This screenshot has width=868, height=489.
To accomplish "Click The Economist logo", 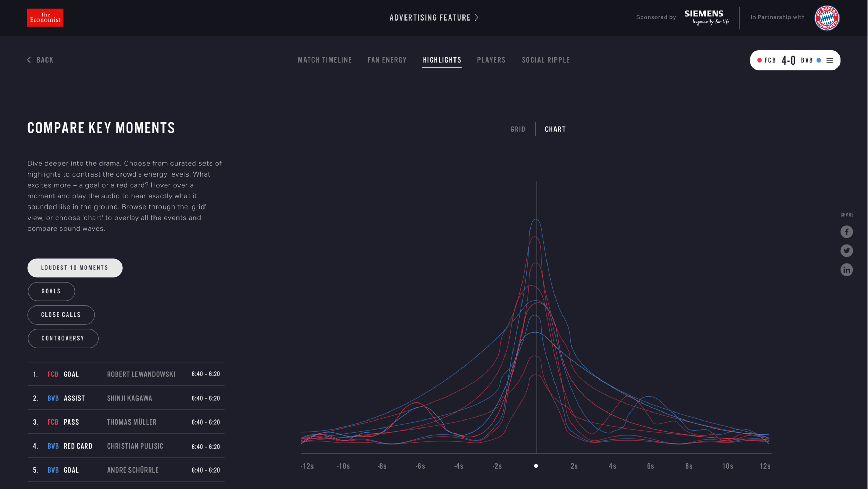I will 45,18.
